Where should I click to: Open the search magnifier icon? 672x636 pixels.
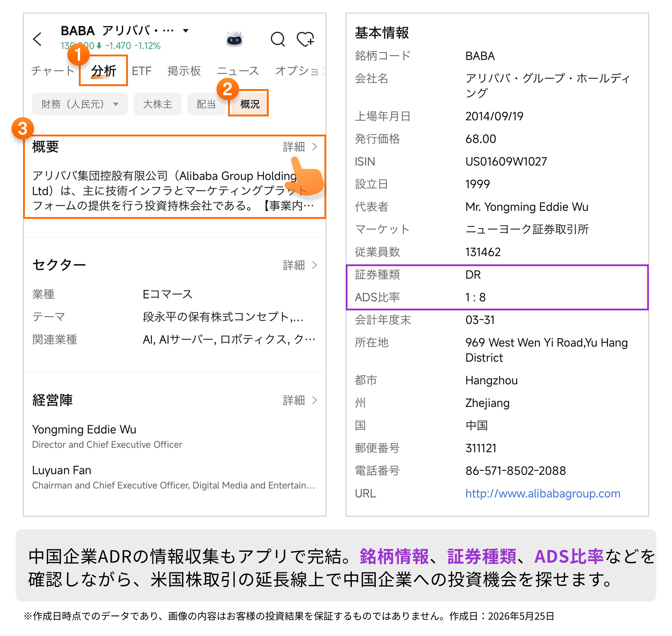point(278,39)
